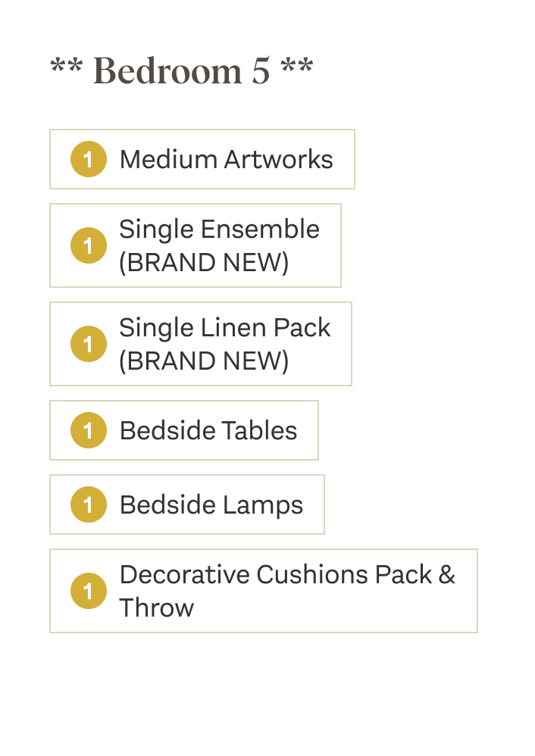Click the word Throw in the cushions item
Screen dimensions: 535x756
[x=156, y=608]
